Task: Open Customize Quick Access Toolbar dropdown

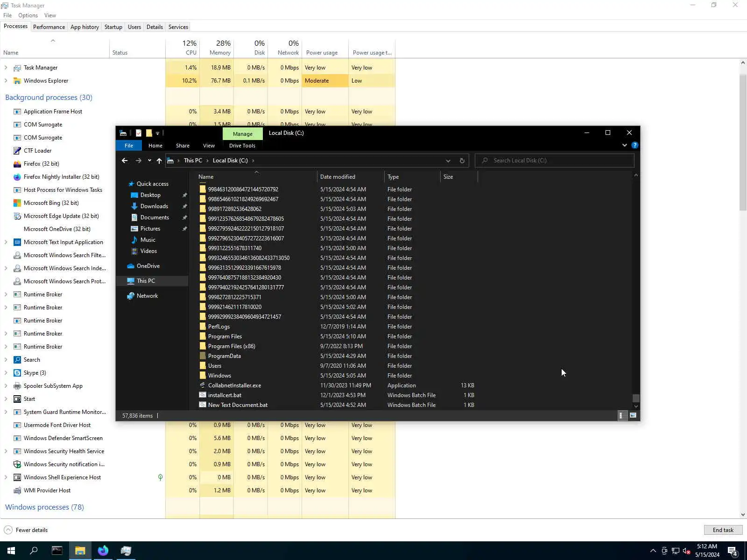Action: point(157,133)
